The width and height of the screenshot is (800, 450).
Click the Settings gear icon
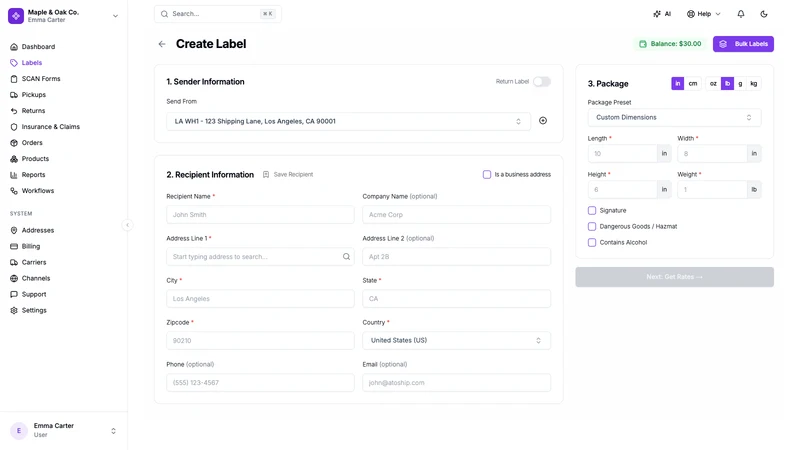tap(14, 310)
